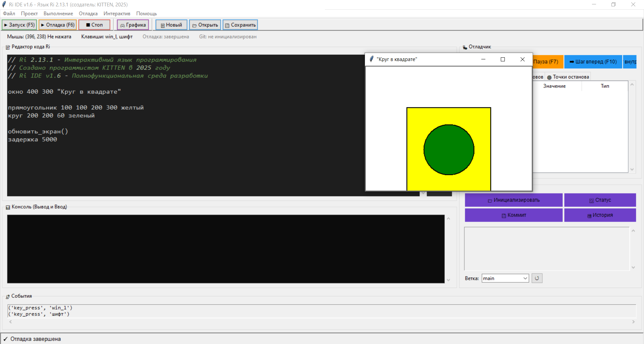Open the Помощь menu
Screen dimensions: 644x344
pyautogui.click(x=147, y=13)
